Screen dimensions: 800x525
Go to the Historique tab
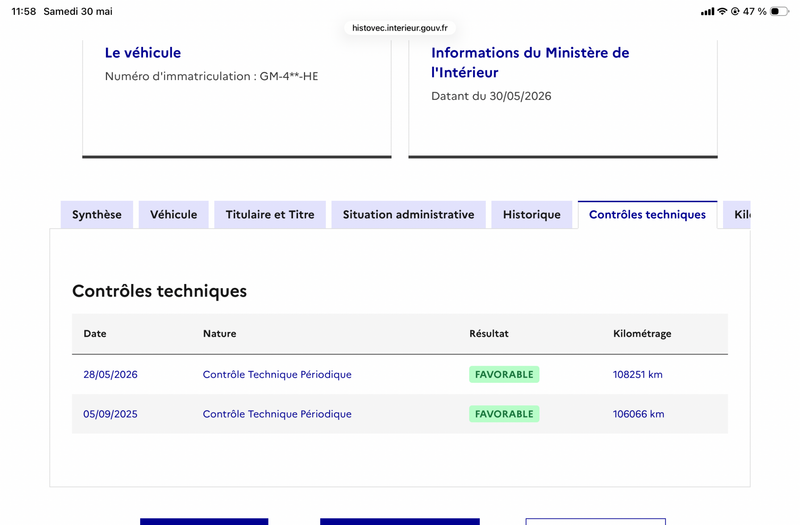(x=532, y=215)
